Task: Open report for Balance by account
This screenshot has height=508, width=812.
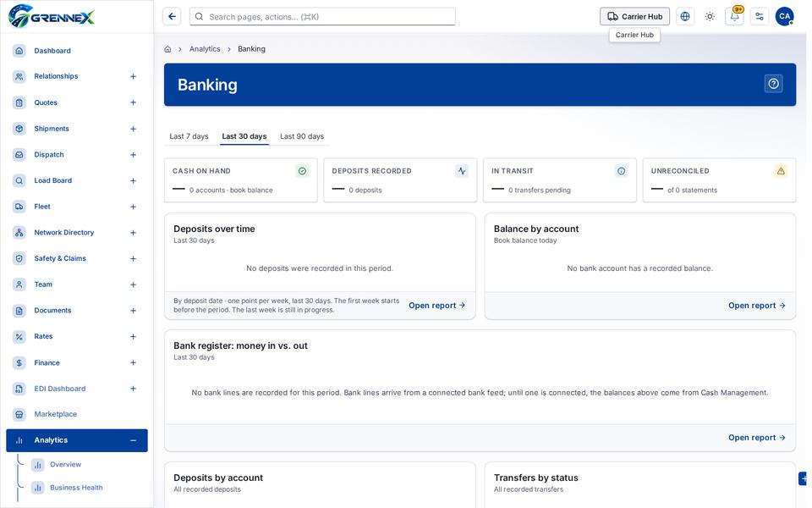Action: click(756, 306)
